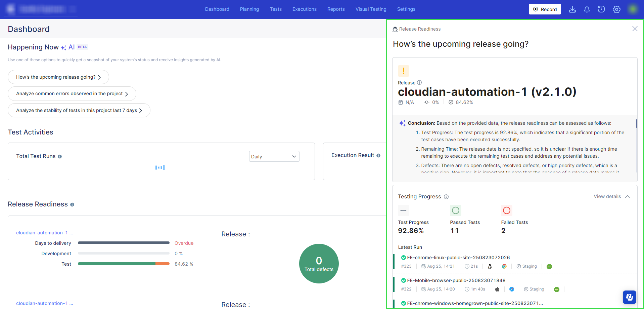Viewport: 644px width, 309px height.
Task: Open the Visual Testing menu
Action: coord(371,9)
